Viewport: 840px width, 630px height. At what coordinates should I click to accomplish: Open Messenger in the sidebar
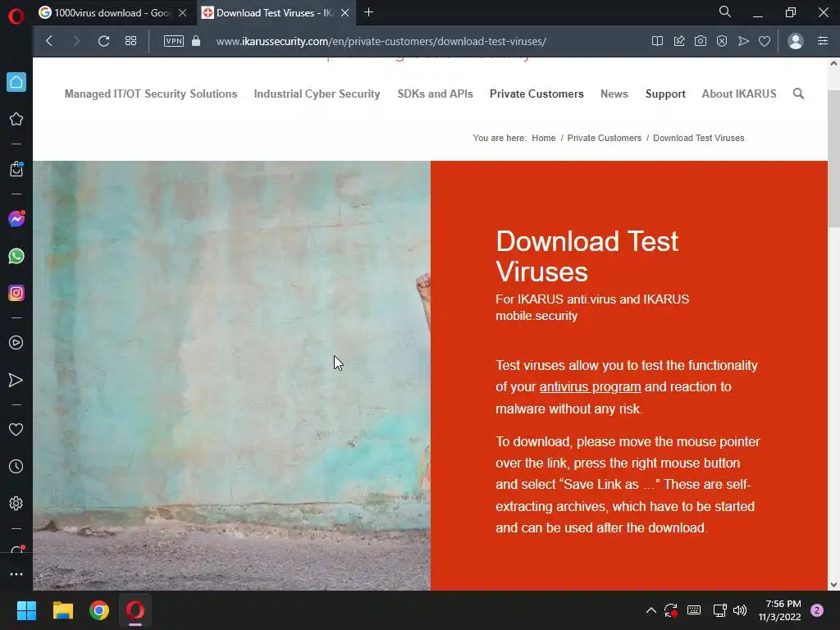click(16, 218)
